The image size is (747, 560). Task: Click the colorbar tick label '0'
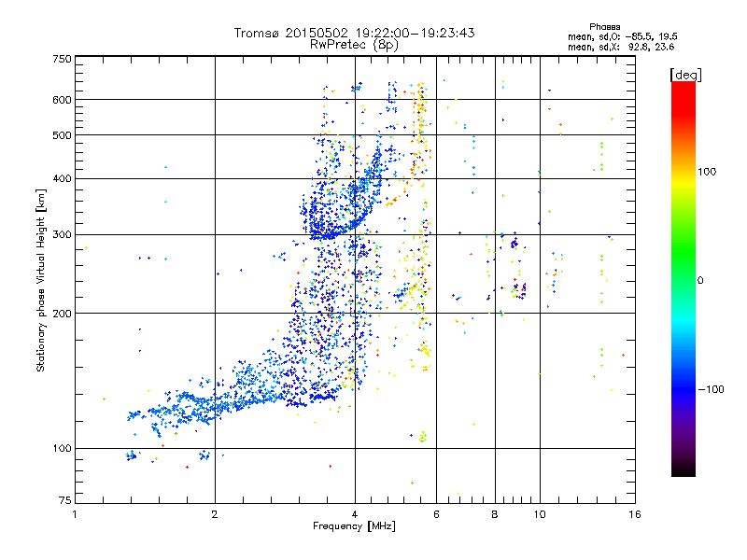(700, 281)
